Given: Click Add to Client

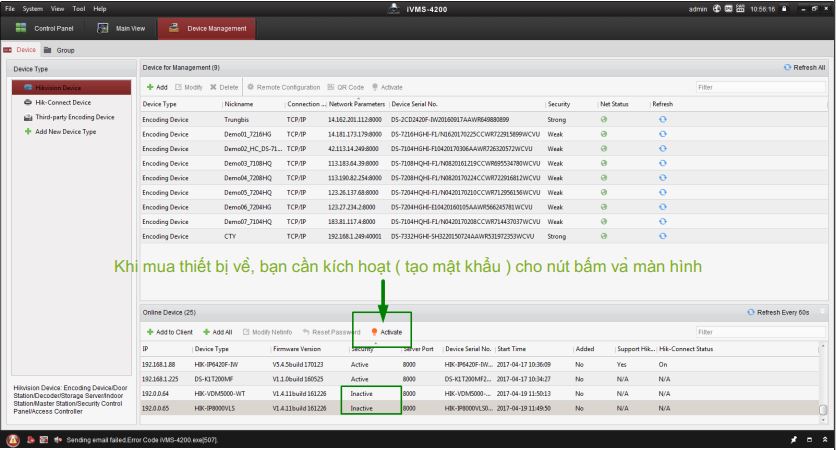Looking at the screenshot, I should (x=170, y=332).
